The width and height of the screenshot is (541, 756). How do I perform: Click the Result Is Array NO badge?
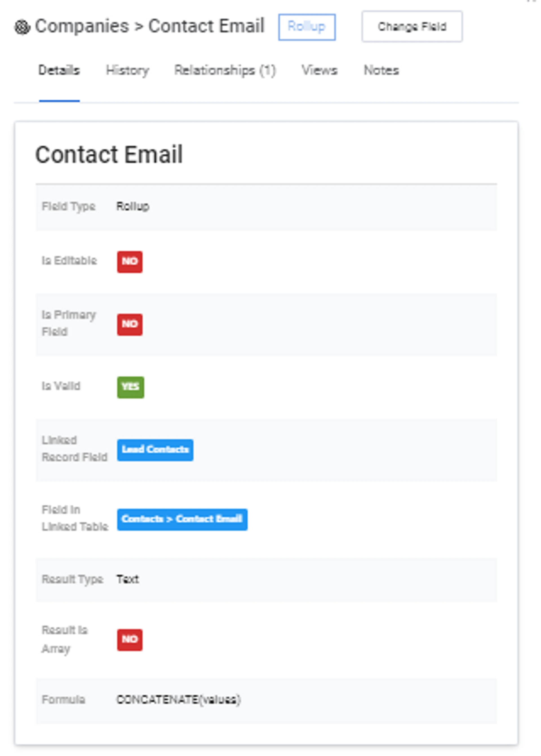coord(130,639)
